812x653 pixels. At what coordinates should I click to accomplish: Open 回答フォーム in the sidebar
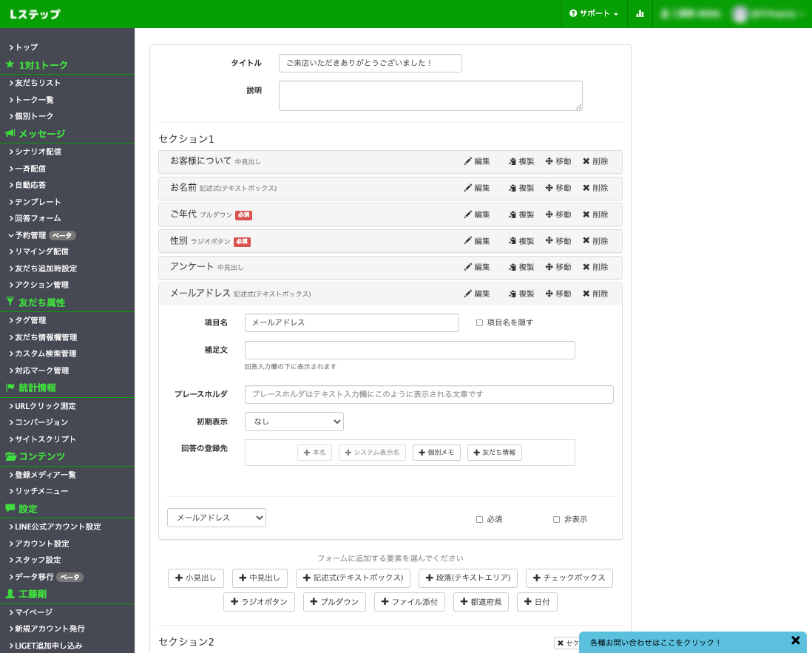click(x=38, y=218)
